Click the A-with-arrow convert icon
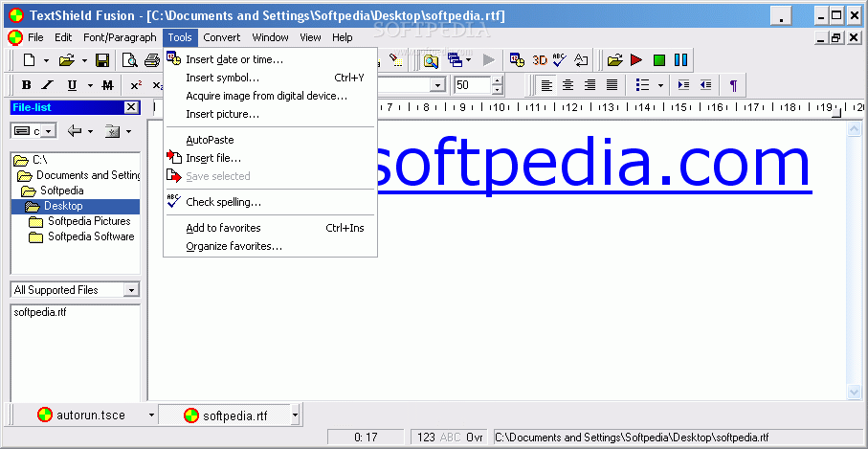Viewport: 868px width, 449px height. (581, 59)
